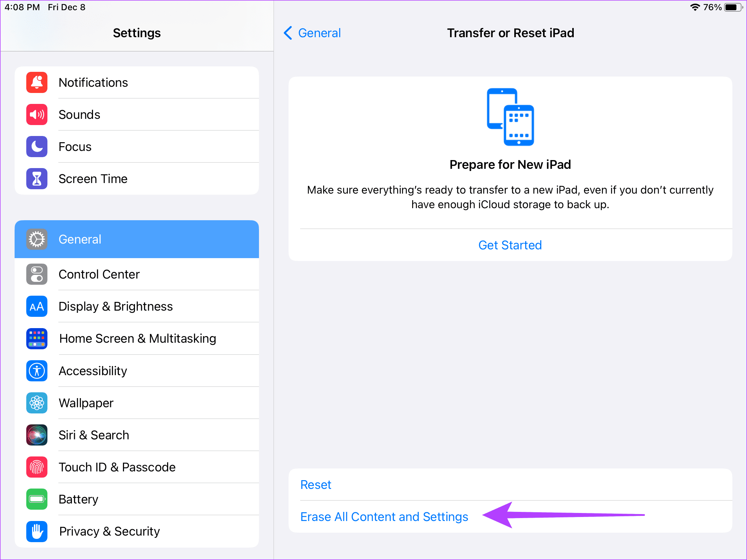The image size is (747, 560).
Task: Tap the battery indicator in status bar
Action: 732,7
